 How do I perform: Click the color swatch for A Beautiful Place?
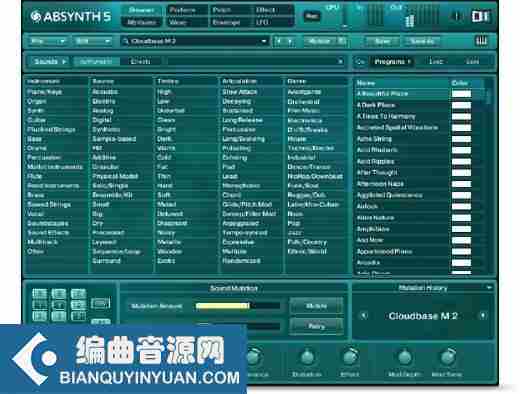click(x=461, y=94)
